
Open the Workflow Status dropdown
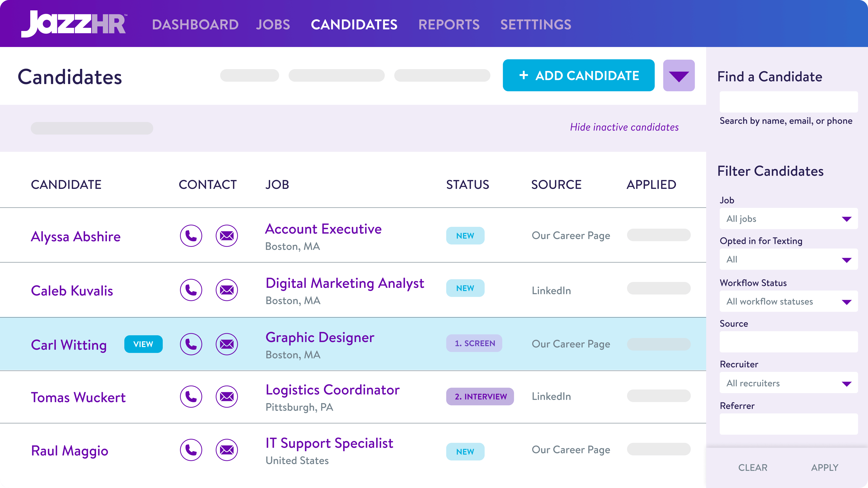(x=788, y=301)
